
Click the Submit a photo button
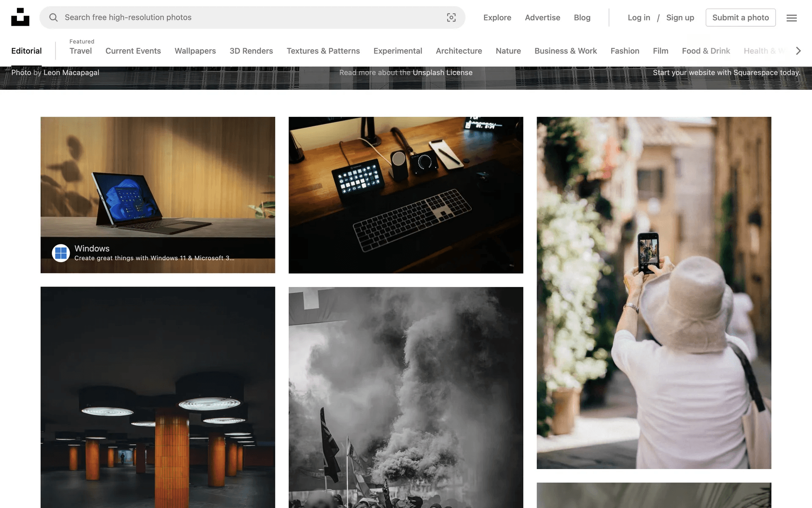tap(740, 17)
